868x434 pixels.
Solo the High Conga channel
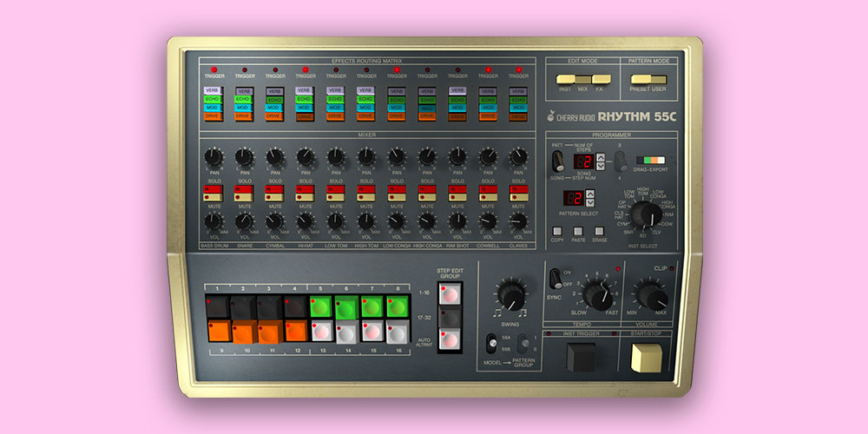[x=427, y=189]
